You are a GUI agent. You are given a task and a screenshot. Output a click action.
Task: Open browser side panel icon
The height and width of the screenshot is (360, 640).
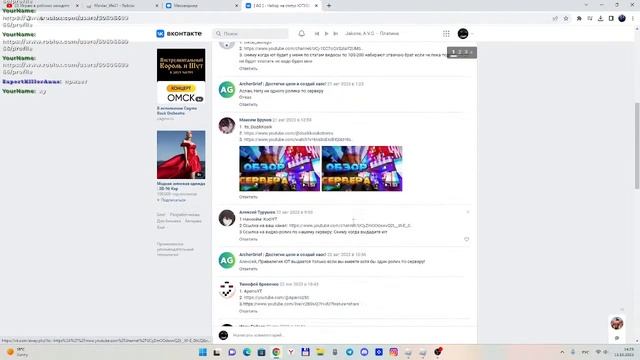click(611, 18)
